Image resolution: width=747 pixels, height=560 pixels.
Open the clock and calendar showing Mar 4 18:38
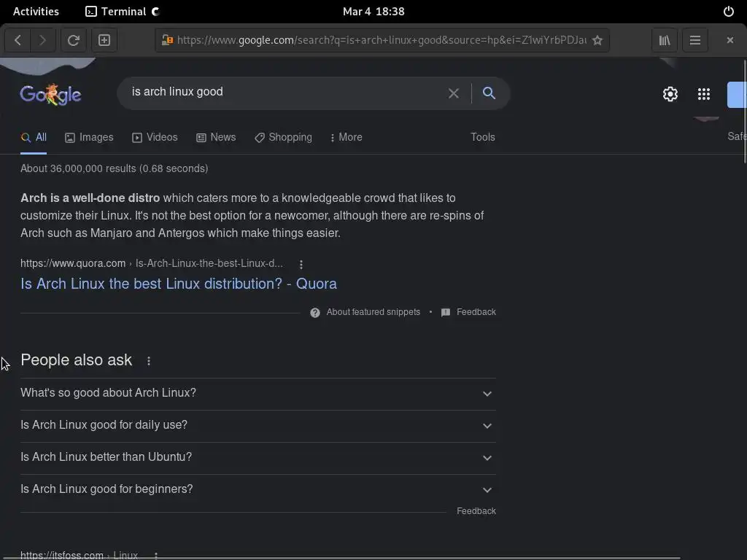tap(373, 12)
